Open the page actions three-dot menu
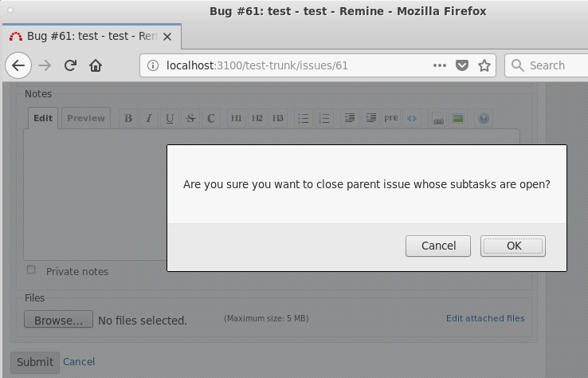Viewport: 588px width, 378px height. pyautogui.click(x=440, y=65)
